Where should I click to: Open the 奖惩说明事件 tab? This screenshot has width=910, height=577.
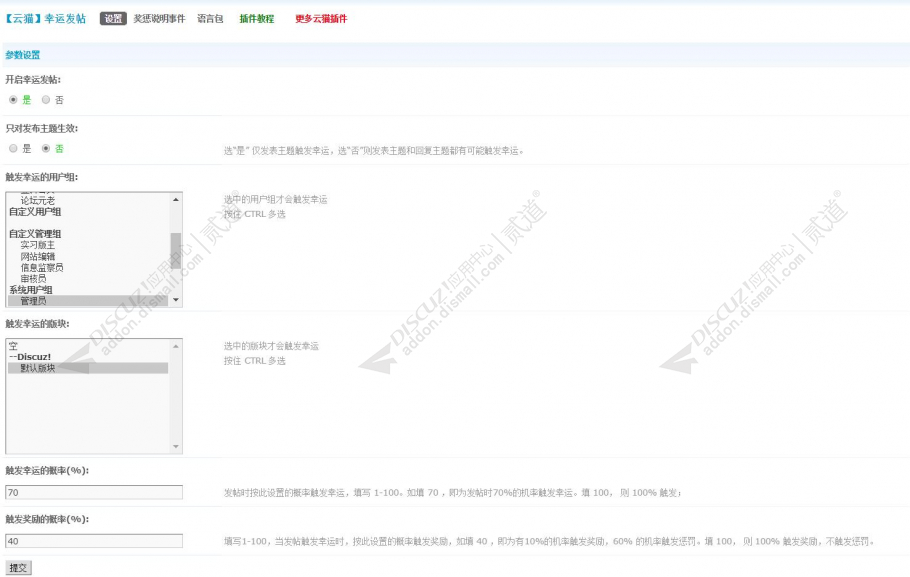point(159,19)
